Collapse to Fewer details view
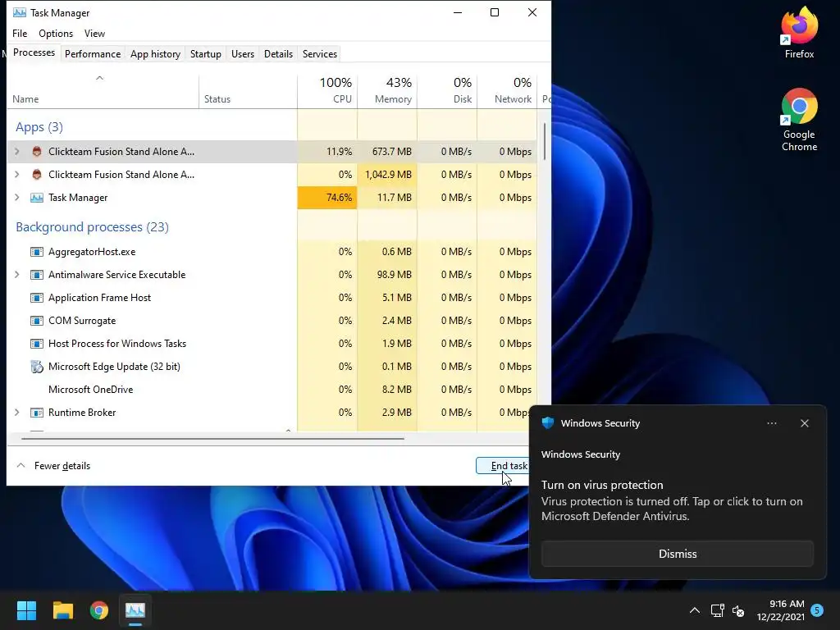 coord(53,466)
